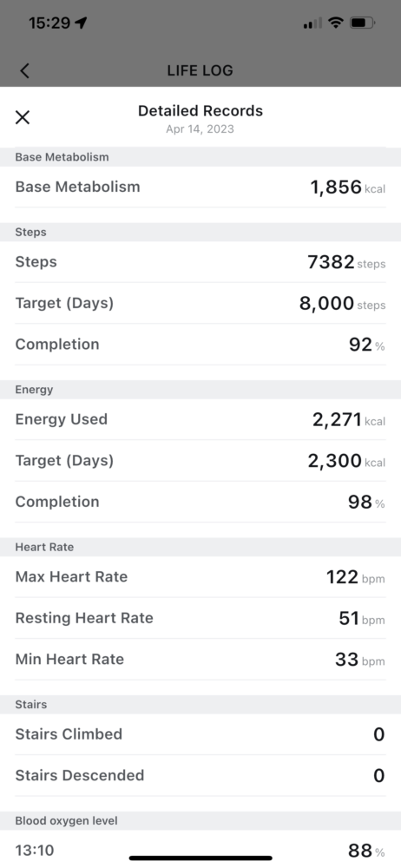Screen dimensions: 401x868
Task: Tap the LIFE LOG header title
Action: tap(200, 71)
